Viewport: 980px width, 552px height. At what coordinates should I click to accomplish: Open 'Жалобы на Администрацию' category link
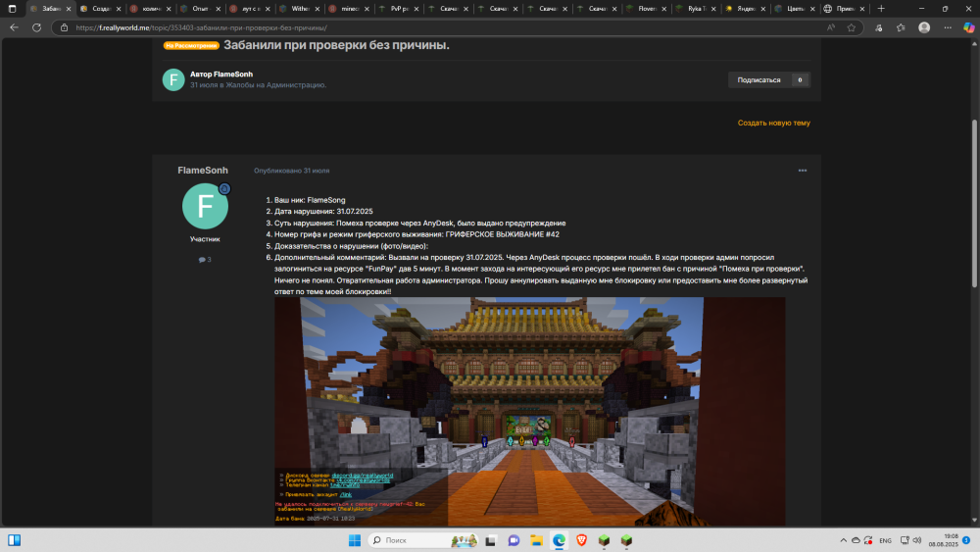click(x=275, y=85)
